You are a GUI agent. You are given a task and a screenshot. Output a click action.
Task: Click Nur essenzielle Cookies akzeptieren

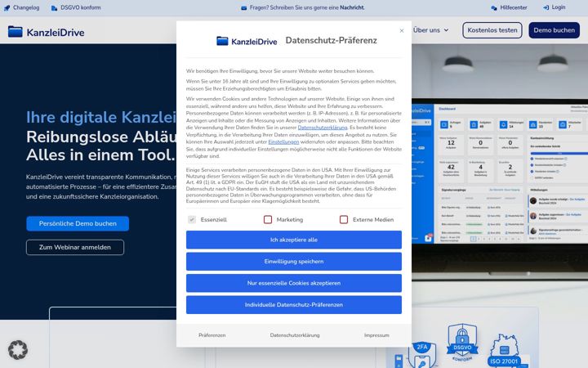pos(294,283)
